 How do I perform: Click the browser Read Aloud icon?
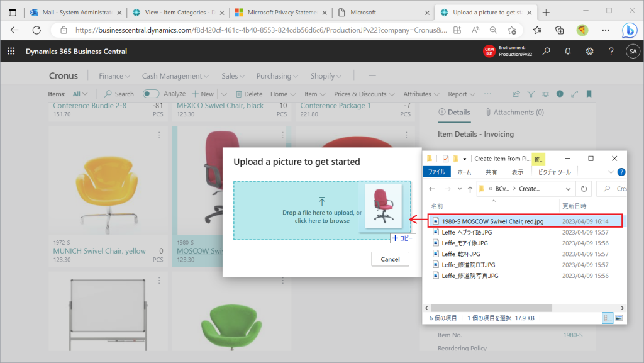tap(475, 30)
